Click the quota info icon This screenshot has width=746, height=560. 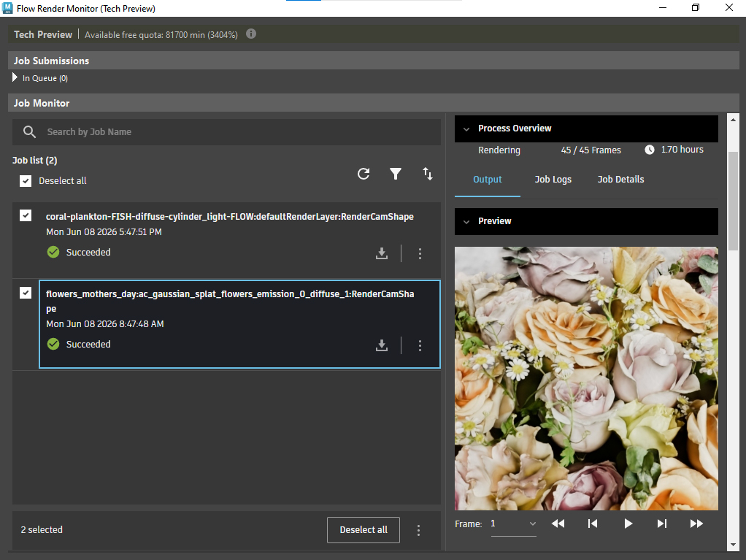point(251,34)
